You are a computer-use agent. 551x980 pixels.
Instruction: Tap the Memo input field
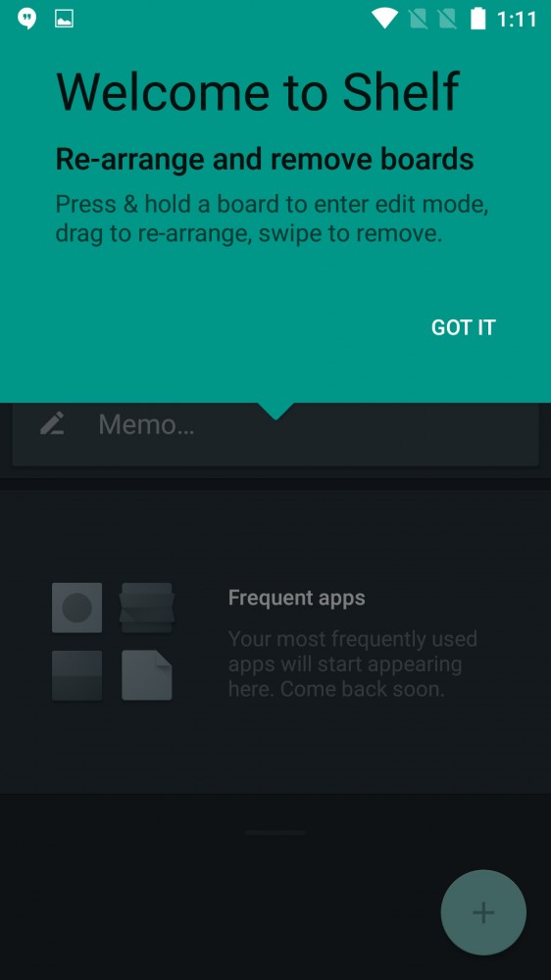click(x=275, y=434)
